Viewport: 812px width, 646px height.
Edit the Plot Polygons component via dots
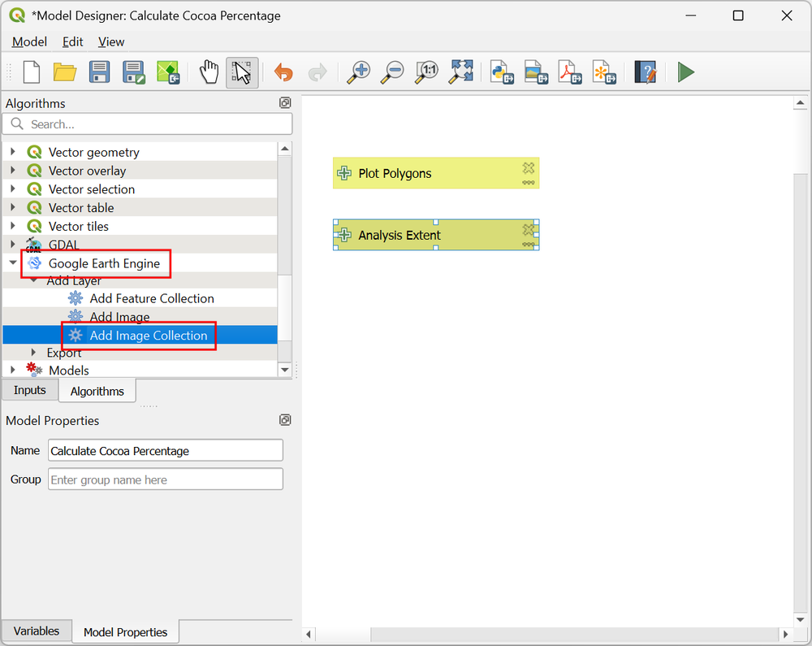point(529,182)
